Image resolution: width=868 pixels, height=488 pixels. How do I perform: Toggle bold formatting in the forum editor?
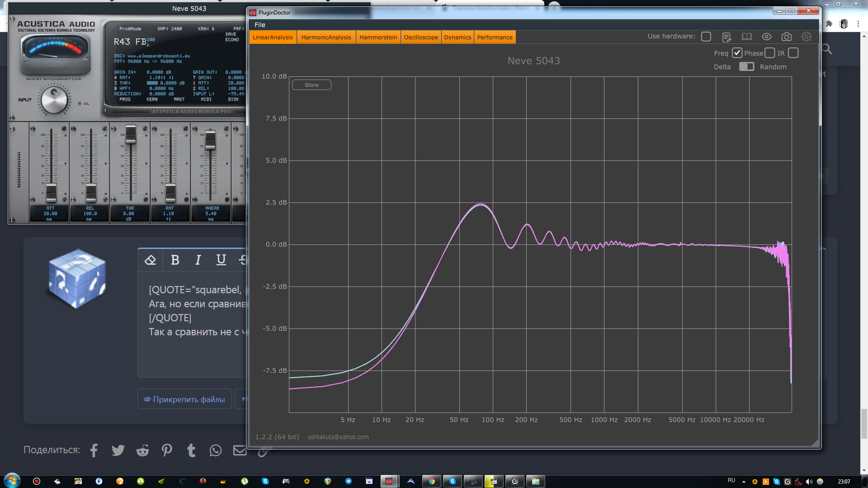175,260
